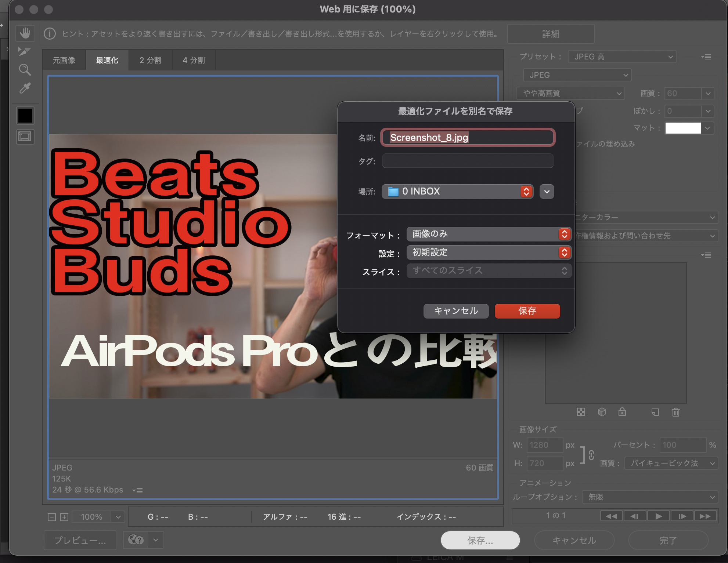Viewport: 728px width, 563px height.
Task: Select the Slice Select tool
Action: point(25,51)
